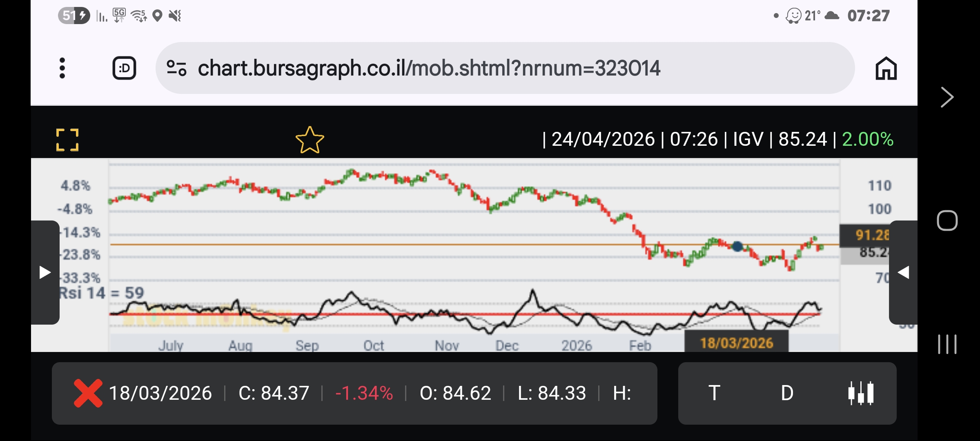Select the D timeframe button
This screenshot has width=980, height=441.
(x=787, y=393)
